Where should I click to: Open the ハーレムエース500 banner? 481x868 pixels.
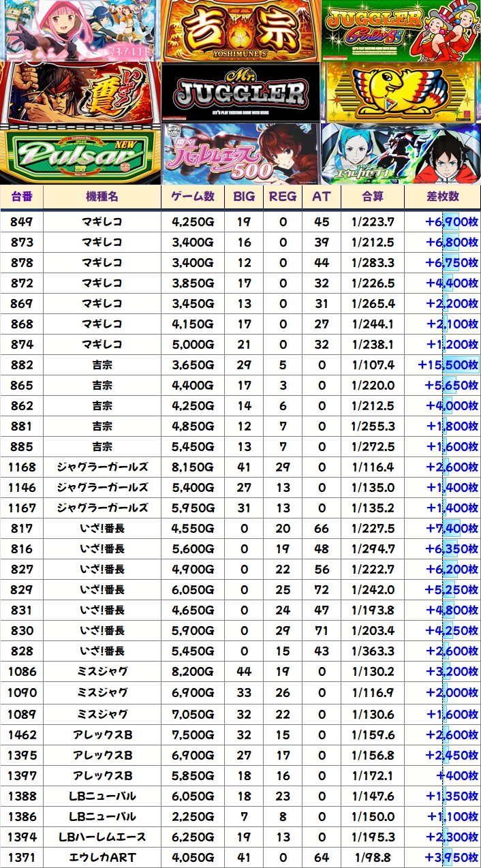pos(240,153)
